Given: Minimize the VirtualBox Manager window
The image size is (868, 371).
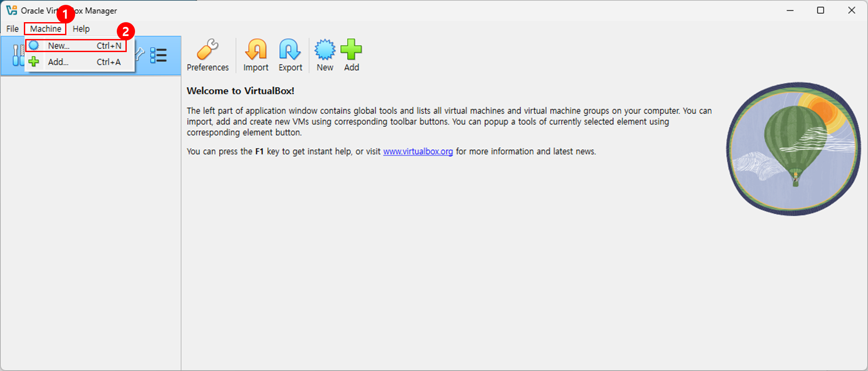Looking at the screenshot, I should click(790, 10).
